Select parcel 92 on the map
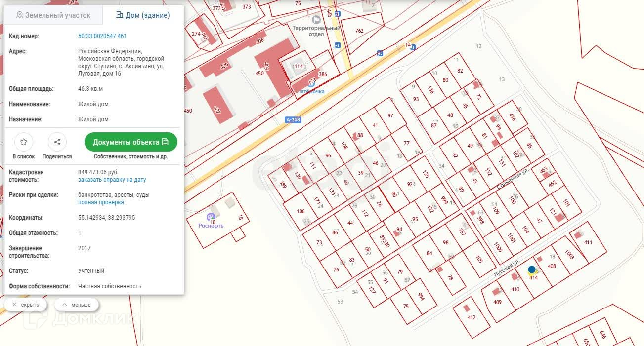644x346 pixels. tap(410, 184)
